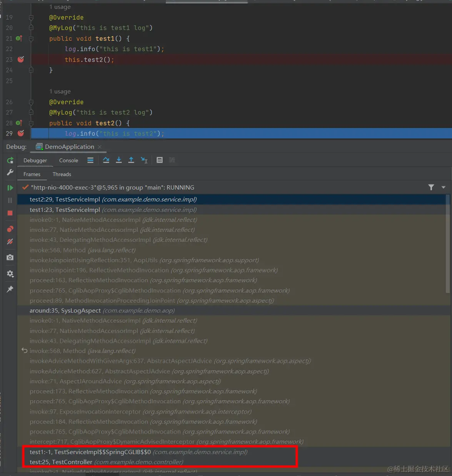Click the camera Get Thread Dump icon
The image size is (452, 476).
[x=10, y=257]
